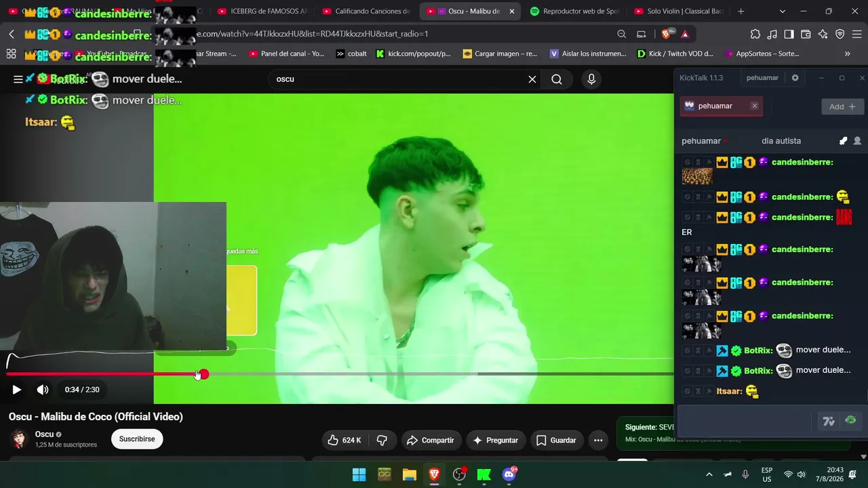Open the 7TV emote picker in KickTalk
The image size is (868, 488).
[829, 421]
